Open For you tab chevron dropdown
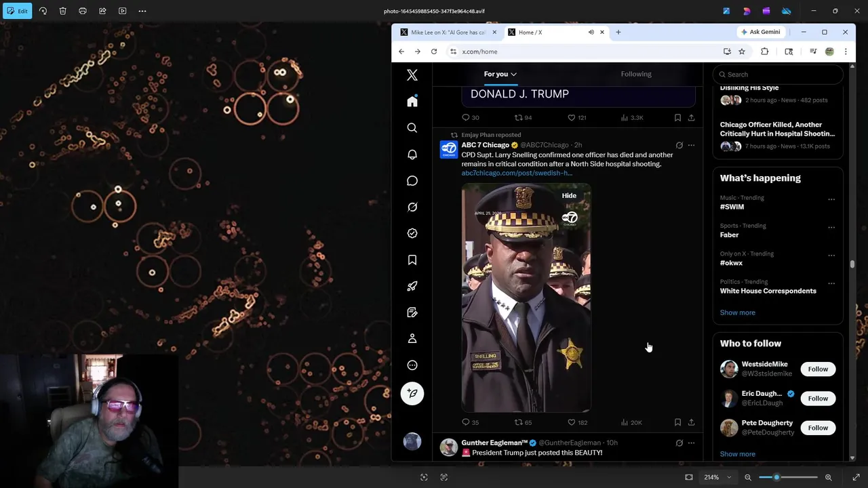Screen dimensions: 868x488 tap(513, 75)
